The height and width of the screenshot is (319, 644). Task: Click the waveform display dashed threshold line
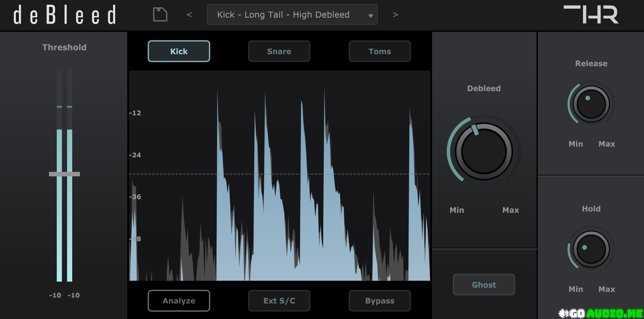click(x=279, y=174)
